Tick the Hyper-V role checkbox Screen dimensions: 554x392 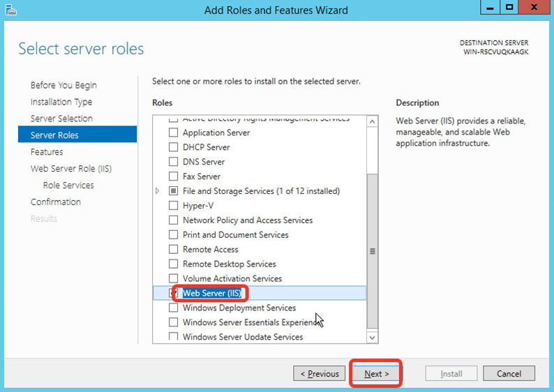click(x=173, y=206)
